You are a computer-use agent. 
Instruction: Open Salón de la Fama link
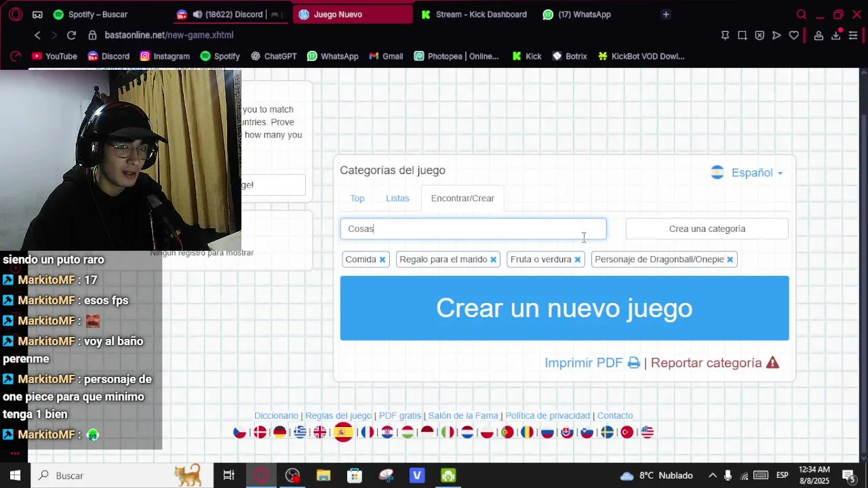(463, 415)
